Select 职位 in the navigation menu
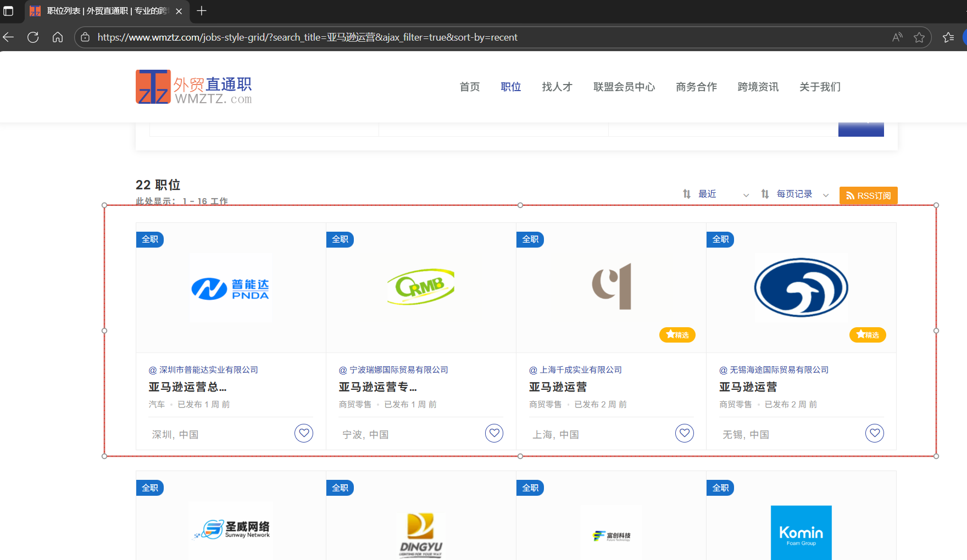967x560 pixels. tap(511, 87)
